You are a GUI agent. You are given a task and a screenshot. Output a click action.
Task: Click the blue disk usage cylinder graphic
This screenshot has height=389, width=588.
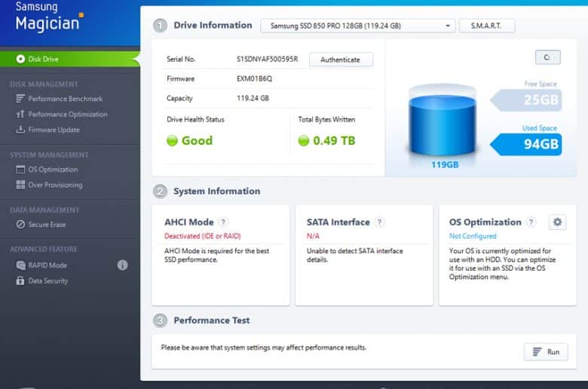click(x=443, y=121)
